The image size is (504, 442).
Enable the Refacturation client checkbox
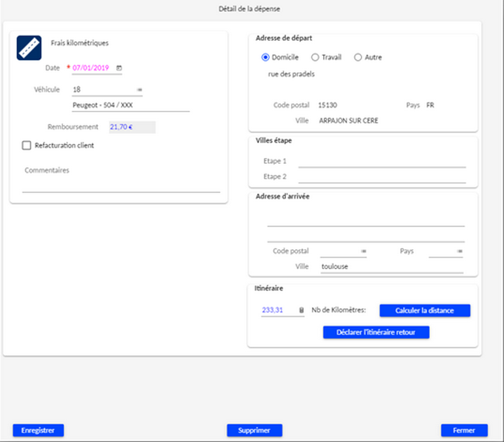pyautogui.click(x=27, y=145)
